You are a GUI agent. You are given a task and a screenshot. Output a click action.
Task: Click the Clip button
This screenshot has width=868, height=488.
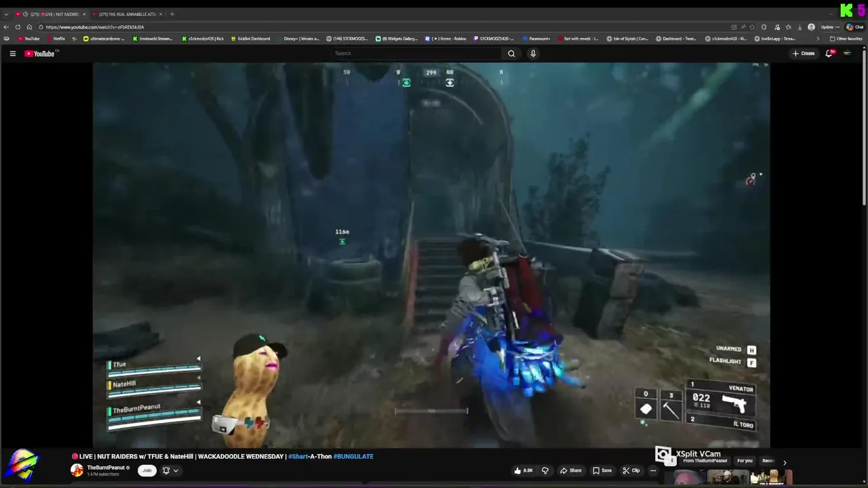pos(631,470)
